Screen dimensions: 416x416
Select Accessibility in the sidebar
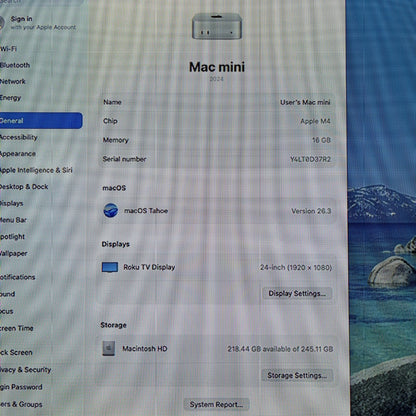click(19, 137)
